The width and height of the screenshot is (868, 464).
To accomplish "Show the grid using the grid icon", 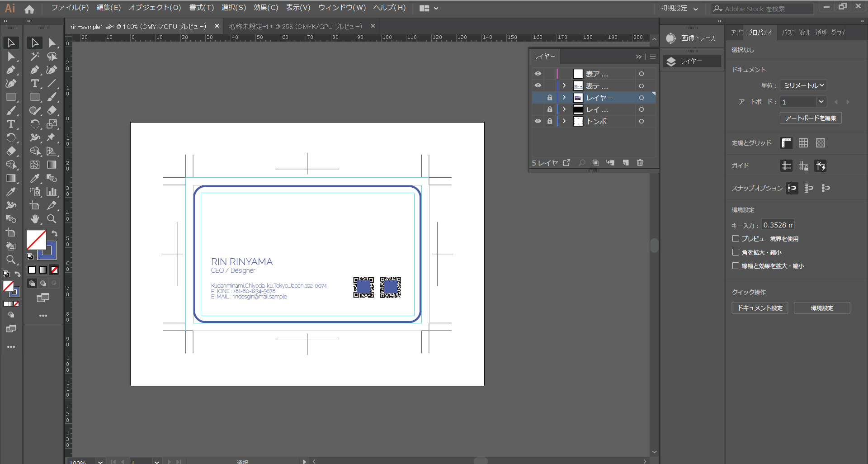I will 803,143.
